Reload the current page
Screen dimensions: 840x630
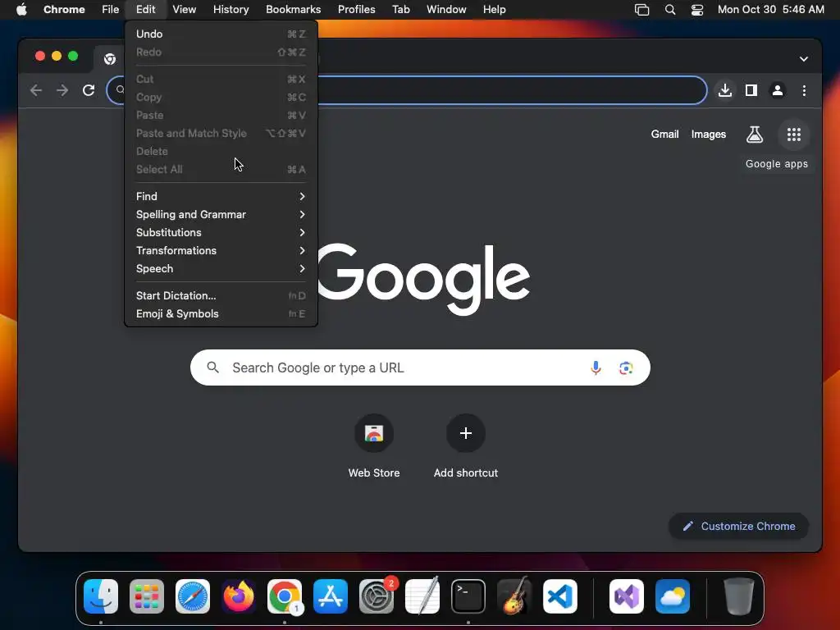click(x=89, y=90)
